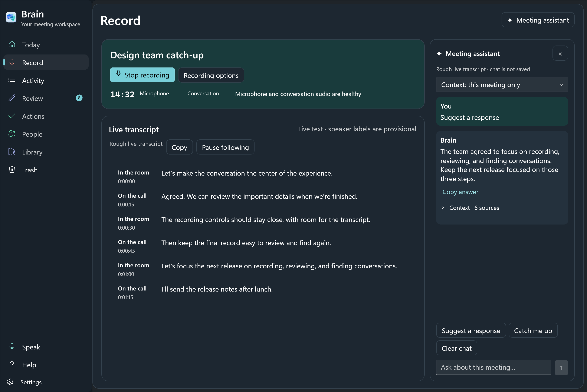Clear the assistant chat
Image resolution: width=587 pixels, height=392 pixels.
(x=456, y=348)
